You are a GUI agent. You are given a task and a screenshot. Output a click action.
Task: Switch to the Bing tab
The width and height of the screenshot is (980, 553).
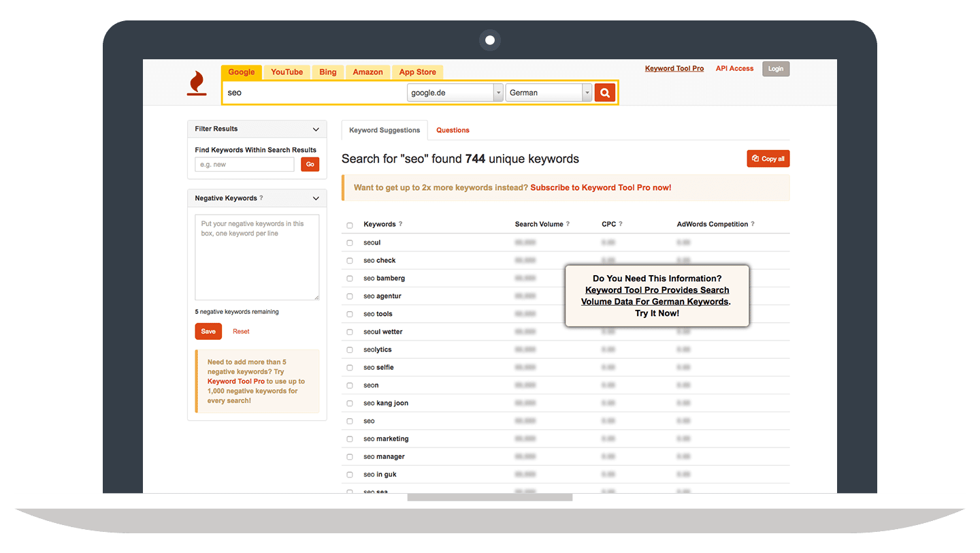click(x=328, y=72)
